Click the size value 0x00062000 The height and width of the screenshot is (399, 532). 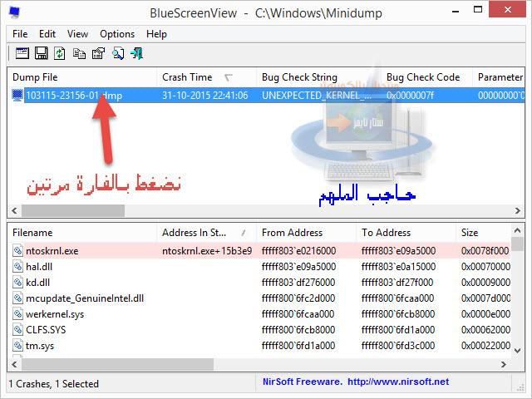tap(485, 329)
